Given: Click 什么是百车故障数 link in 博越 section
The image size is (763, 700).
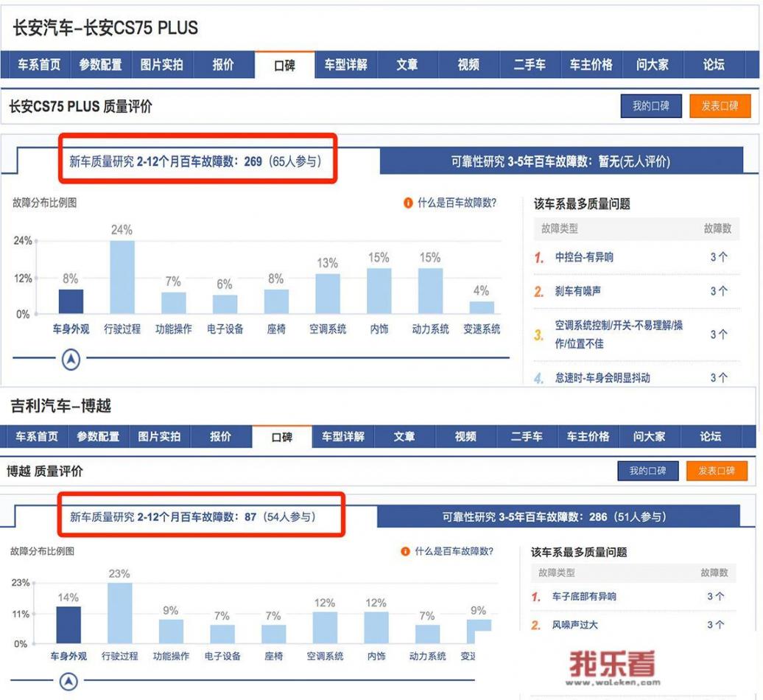Looking at the screenshot, I should pyautogui.click(x=454, y=552).
